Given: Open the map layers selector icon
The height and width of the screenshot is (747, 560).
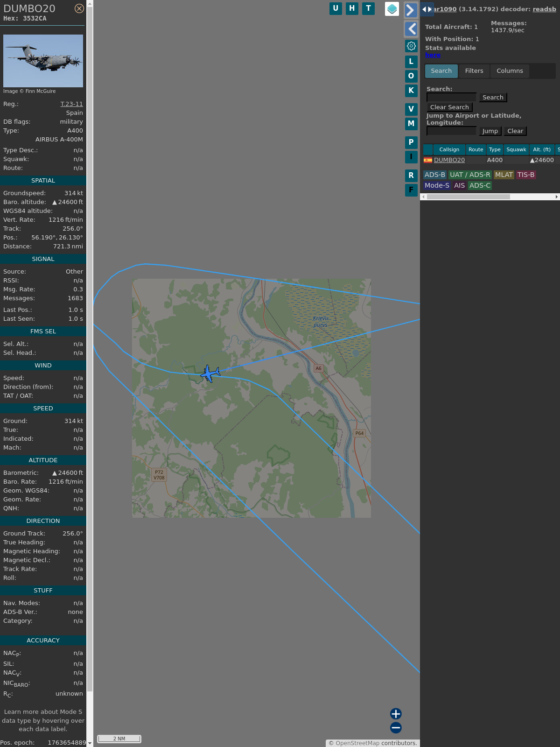Looking at the screenshot, I should [392, 9].
